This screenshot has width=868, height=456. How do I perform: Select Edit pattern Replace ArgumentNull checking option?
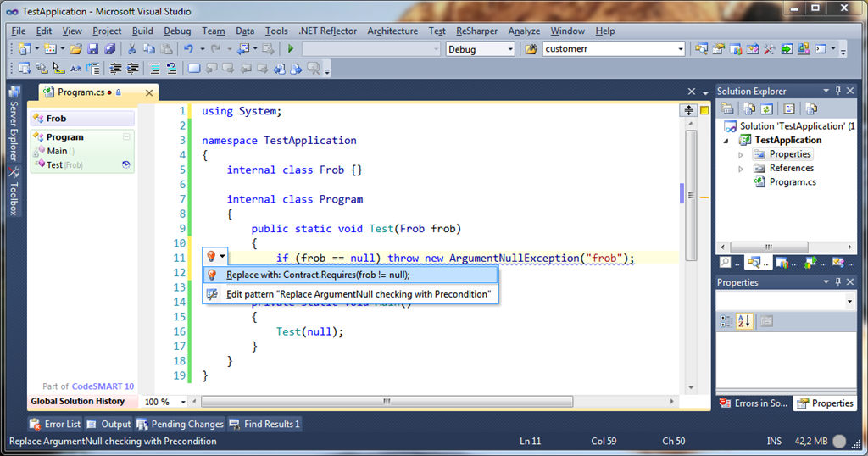(x=350, y=294)
